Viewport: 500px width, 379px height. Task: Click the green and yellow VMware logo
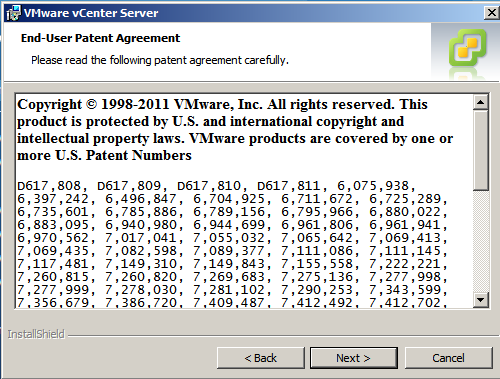pos(467,48)
